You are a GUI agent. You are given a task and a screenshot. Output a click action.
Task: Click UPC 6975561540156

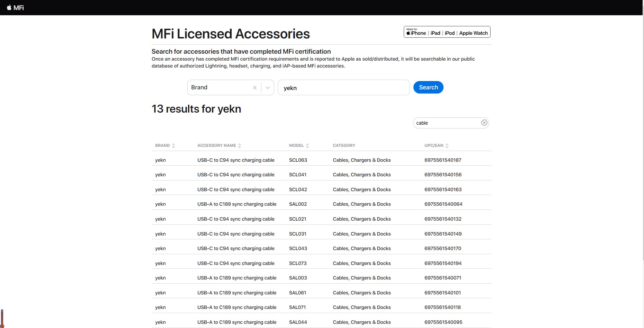pyautogui.click(x=443, y=175)
